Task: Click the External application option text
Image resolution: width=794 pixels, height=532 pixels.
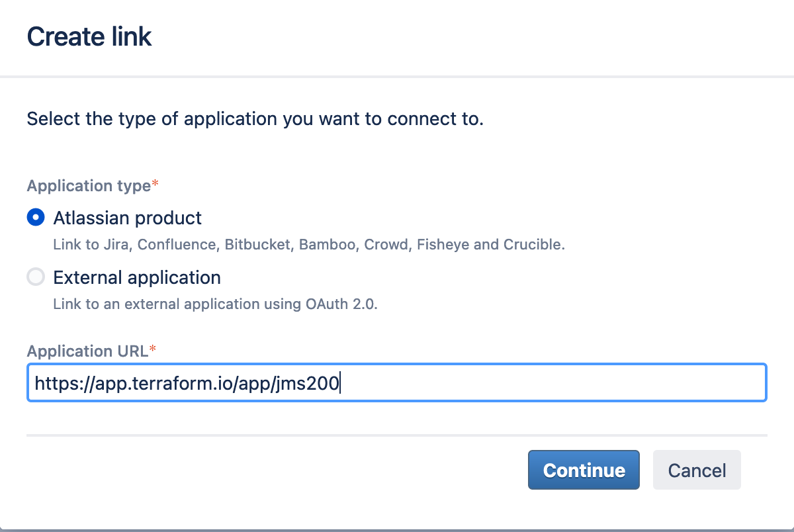Action: coord(137,277)
